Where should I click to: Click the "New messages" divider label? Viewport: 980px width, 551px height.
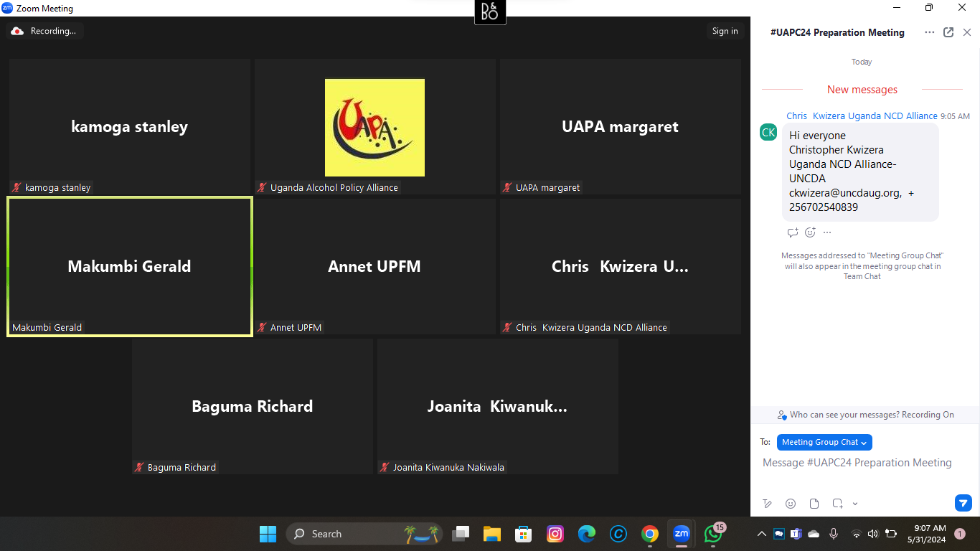pos(862,90)
